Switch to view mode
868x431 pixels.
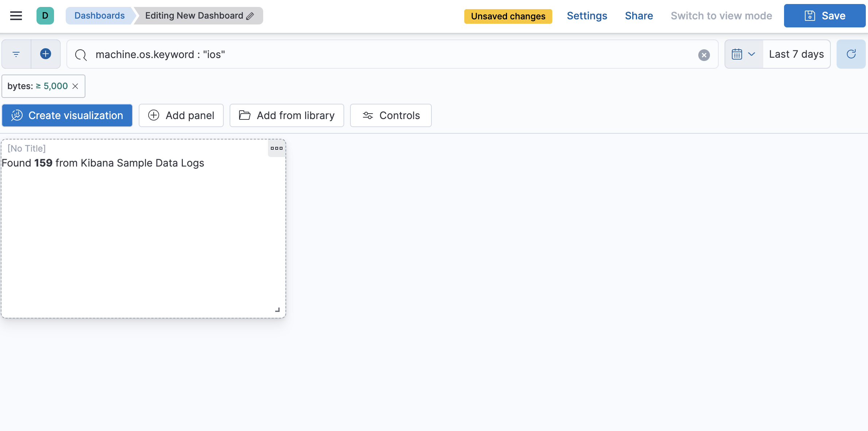pyautogui.click(x=721, y=16)
